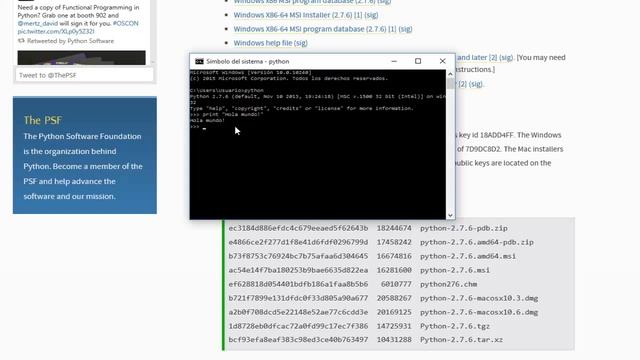Viewport: 640px width, 360px height.
Task: Click the file name python-2.7.6-macosx10.3.dmg
Action: coord(479,298)
